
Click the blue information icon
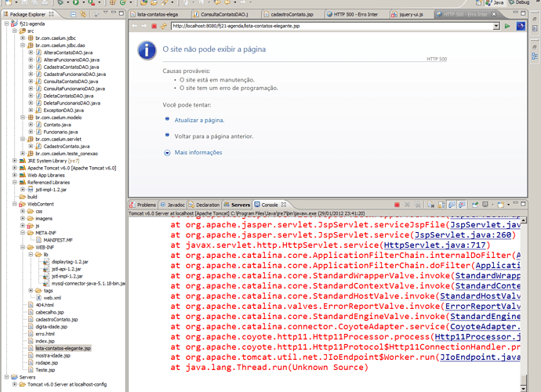[x=147, y=50]
